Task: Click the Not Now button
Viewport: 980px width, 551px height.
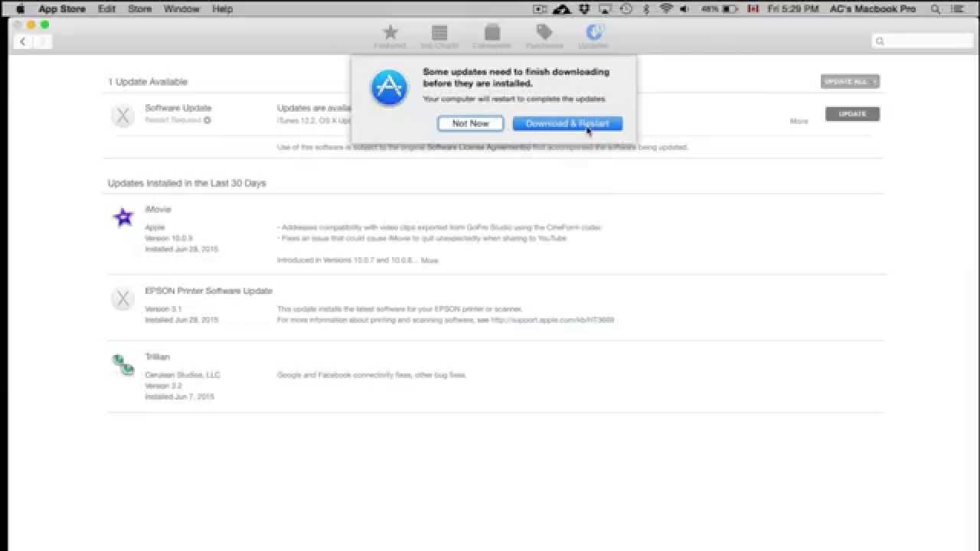Action: (x=470, y=123)
